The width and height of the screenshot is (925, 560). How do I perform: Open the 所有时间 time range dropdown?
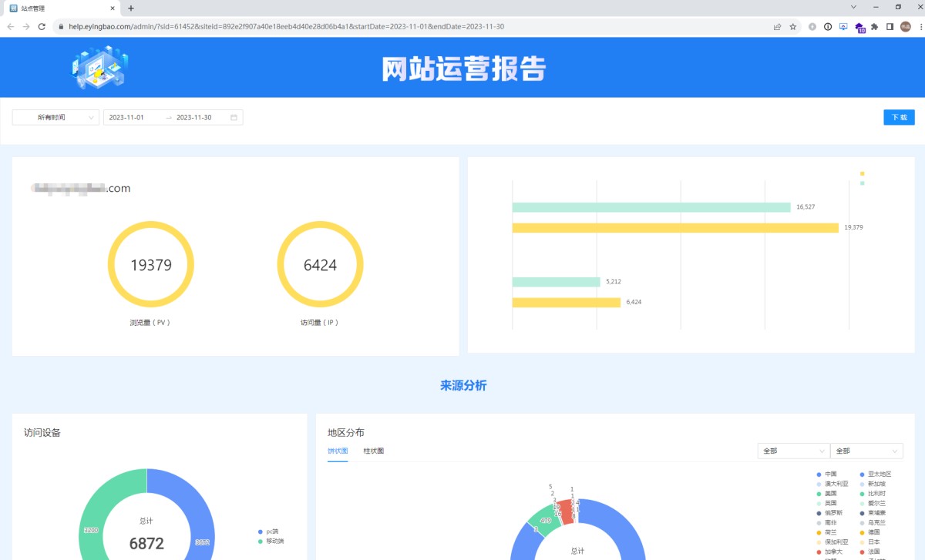55,117
